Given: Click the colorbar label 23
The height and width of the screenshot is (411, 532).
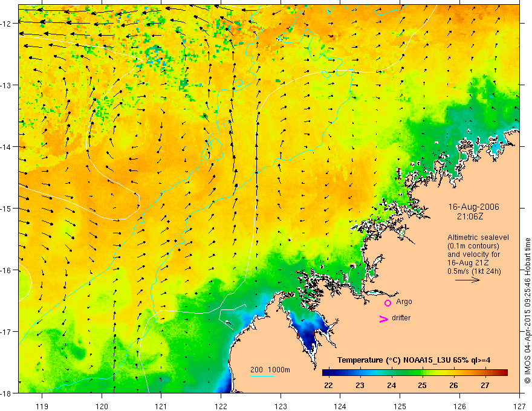Looking at the screenshot, I should 360,385.
